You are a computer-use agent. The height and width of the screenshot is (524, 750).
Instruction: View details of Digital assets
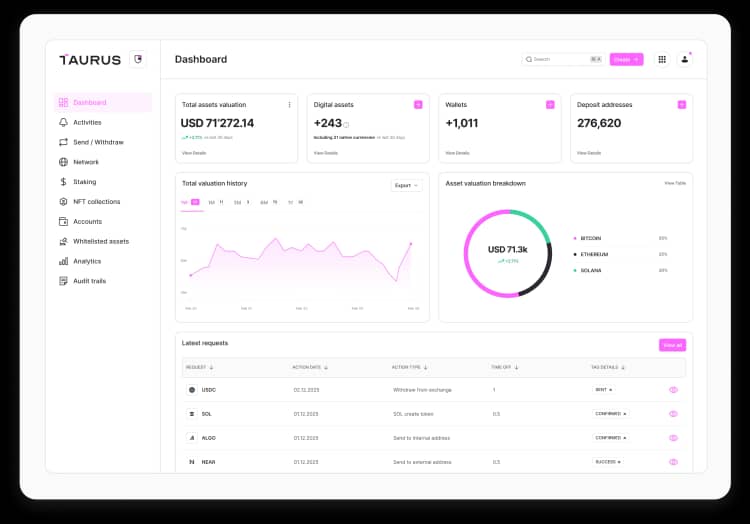click(x=326, y=153)
